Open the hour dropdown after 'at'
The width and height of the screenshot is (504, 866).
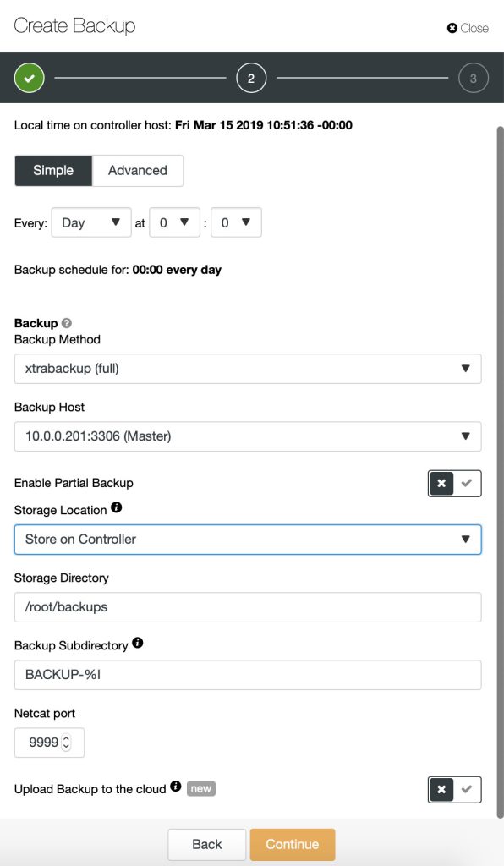point(174,222)
